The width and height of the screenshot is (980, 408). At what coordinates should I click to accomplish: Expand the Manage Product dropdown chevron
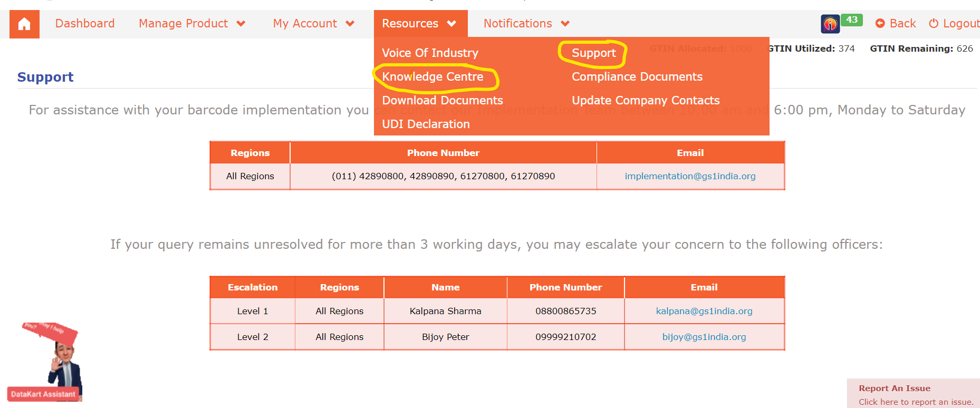(x=241, y=24)
